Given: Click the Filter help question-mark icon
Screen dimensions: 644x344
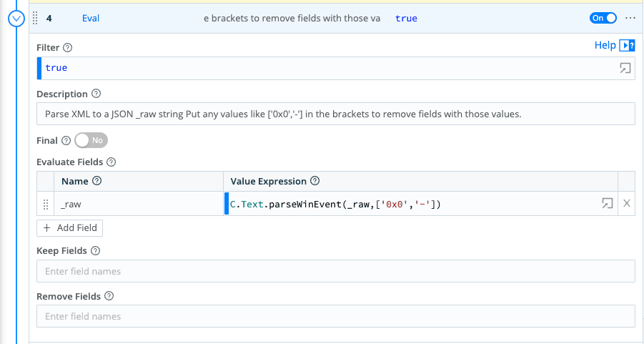Looking at the screenshot, I should [68, 48].
